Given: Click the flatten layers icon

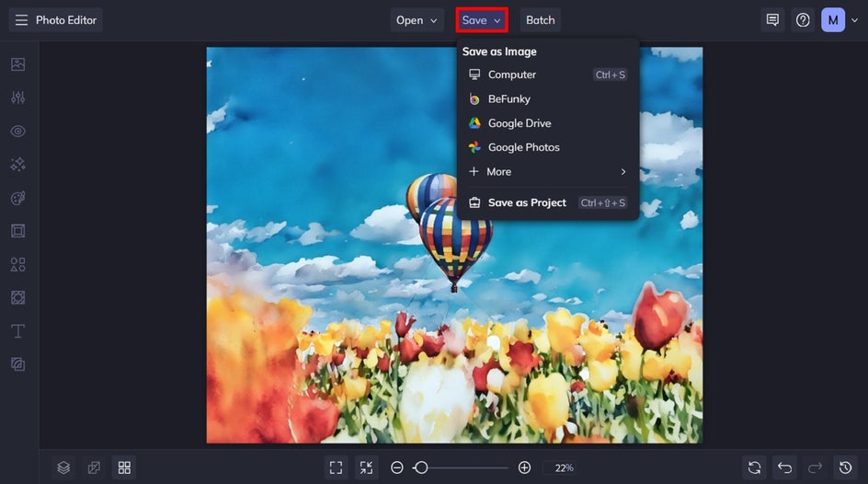Looking at the screenshot, I should tap(94, 467).
